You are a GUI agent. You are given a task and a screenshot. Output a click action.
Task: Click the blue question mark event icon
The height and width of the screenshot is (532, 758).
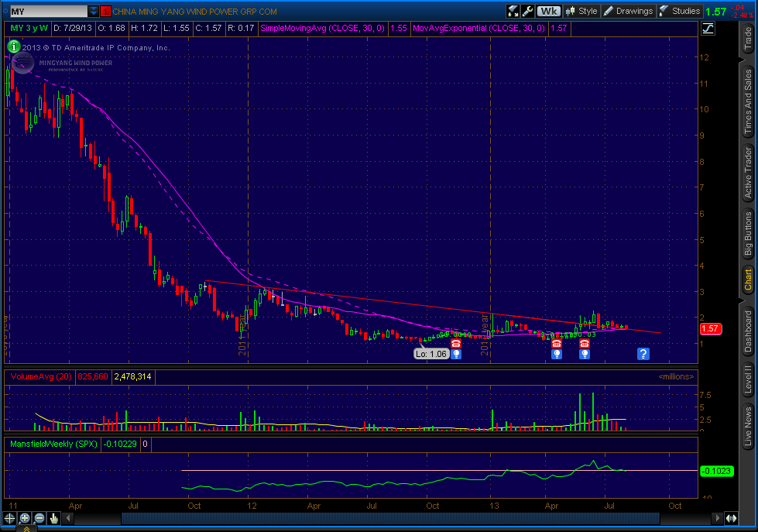point(643,354)
